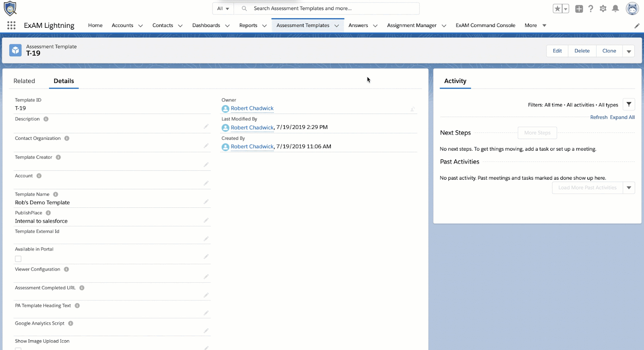Open the More navigation dropdown

(x=535, y=25)
